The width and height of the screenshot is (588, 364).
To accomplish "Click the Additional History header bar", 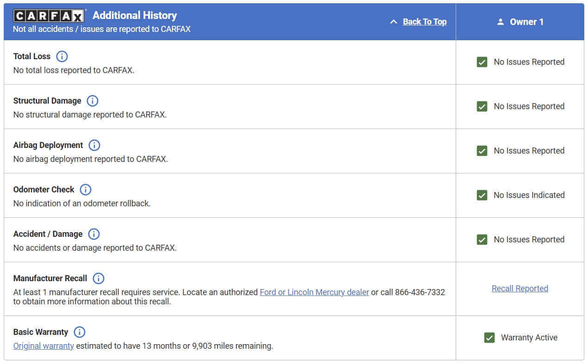I will click(x=134, y=15).
